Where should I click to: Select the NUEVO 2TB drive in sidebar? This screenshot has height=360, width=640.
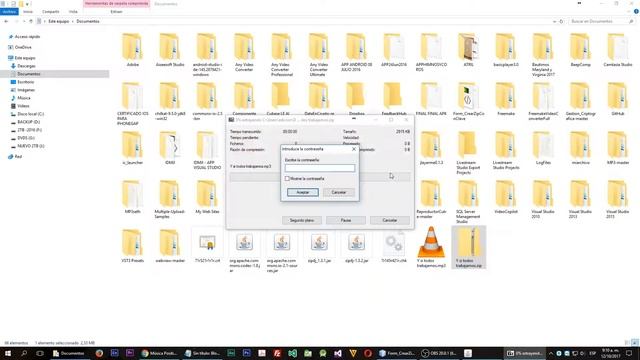(x=31, y=146)
